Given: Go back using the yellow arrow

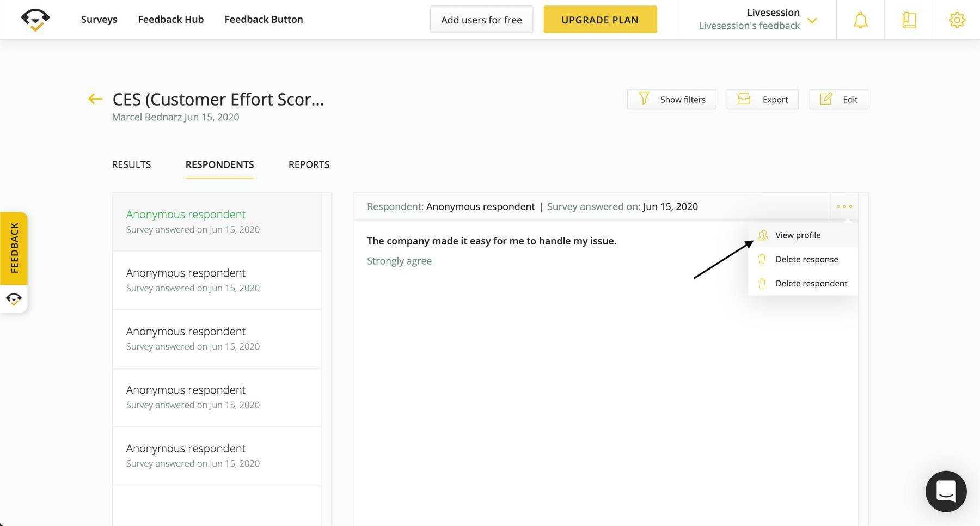Looking at the screenshot, I should point(95,99).
